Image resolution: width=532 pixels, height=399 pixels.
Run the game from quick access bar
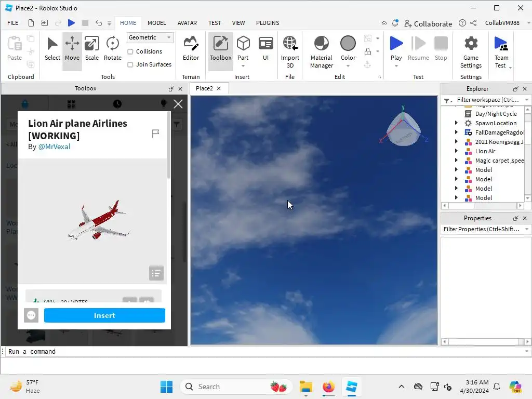(x=71, y=23)
